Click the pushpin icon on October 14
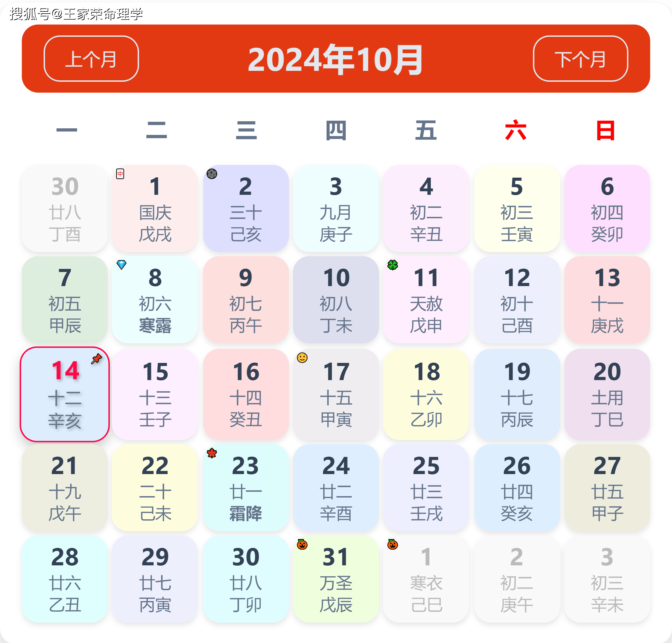The width and height of the screenshot is (672, 643). coord(97,359)
